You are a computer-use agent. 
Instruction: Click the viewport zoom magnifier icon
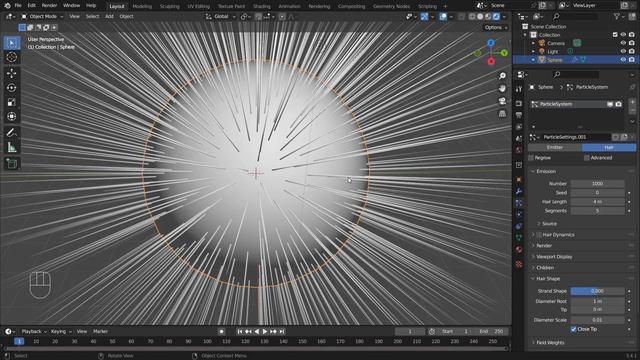(502, 76)
